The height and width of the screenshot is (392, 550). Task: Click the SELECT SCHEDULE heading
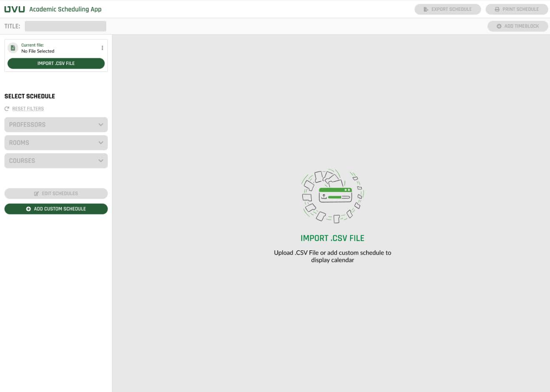(x=30, y=96)
